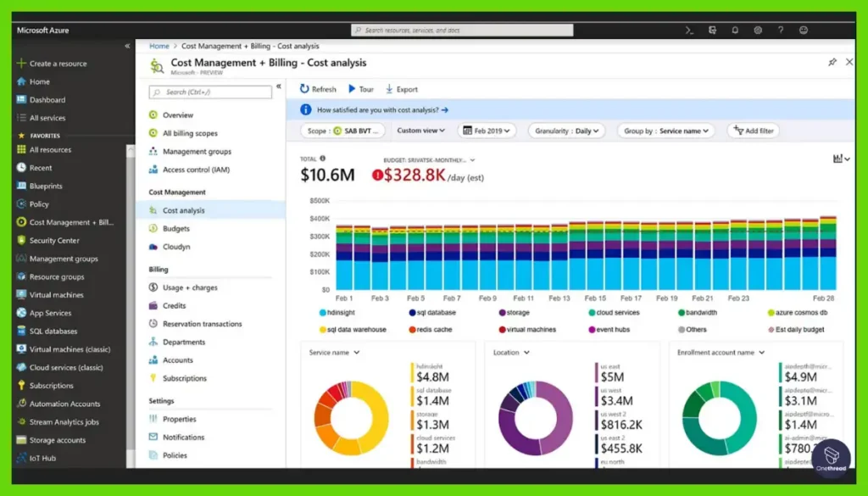Select Cost analysis menu item

point(210,210)
